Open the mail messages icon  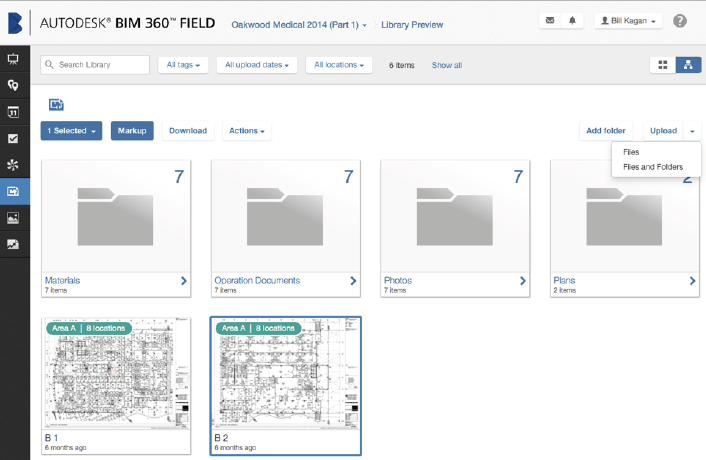[550, 20]
